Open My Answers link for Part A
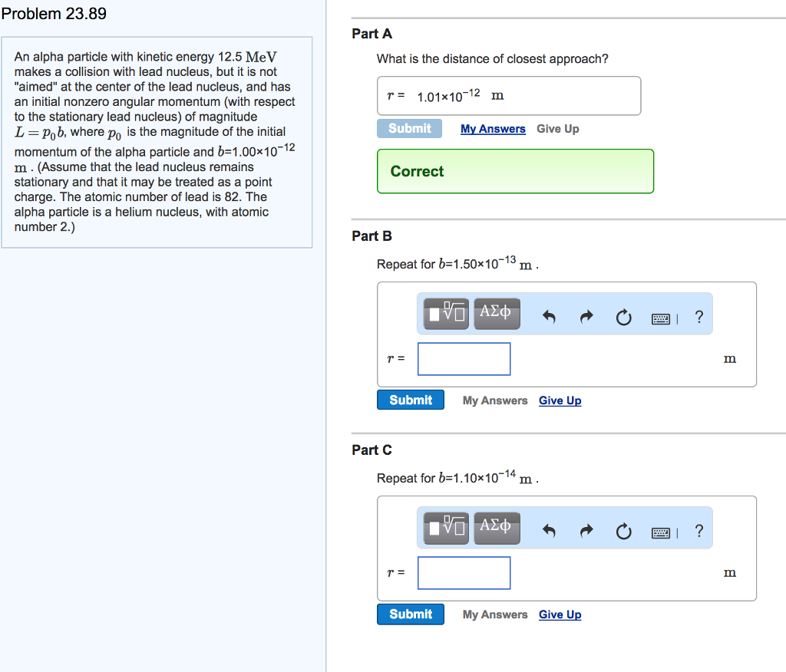The height and width of the screenshot is (672, 786). click(x=493, y=129)
